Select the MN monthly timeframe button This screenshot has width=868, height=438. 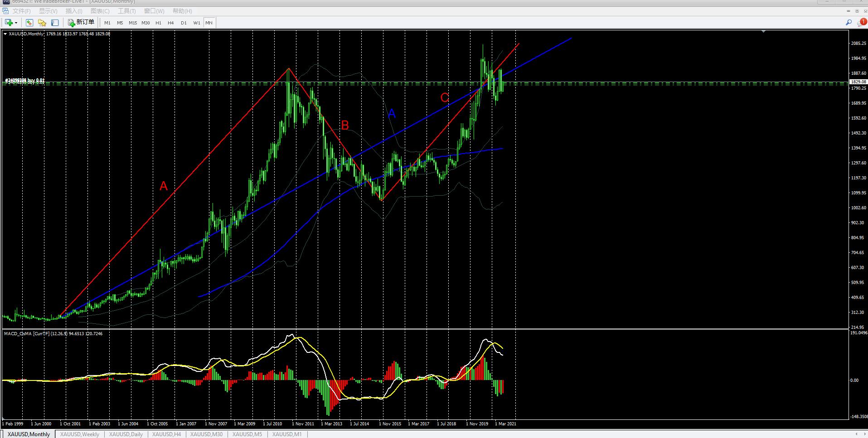click(x=209, y=23)
